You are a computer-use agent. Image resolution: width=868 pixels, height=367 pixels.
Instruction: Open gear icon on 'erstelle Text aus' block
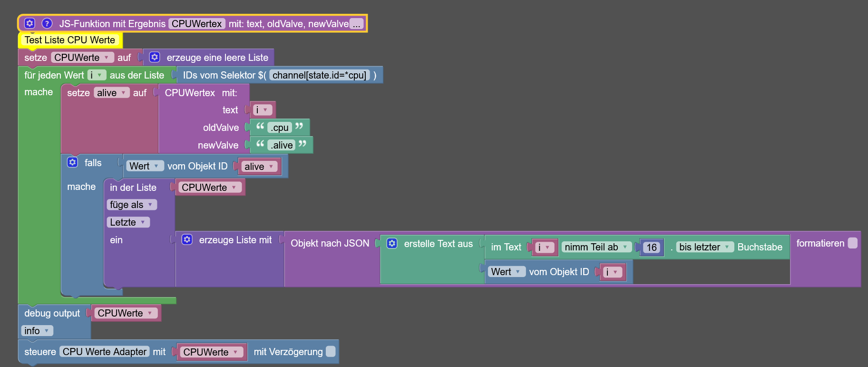tap(392, 243)
